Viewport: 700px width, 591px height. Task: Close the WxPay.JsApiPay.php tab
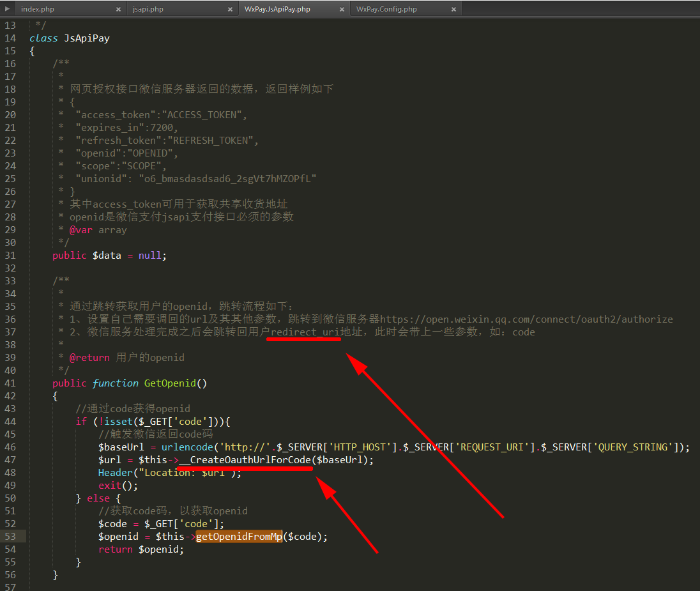tap(342, 10)
